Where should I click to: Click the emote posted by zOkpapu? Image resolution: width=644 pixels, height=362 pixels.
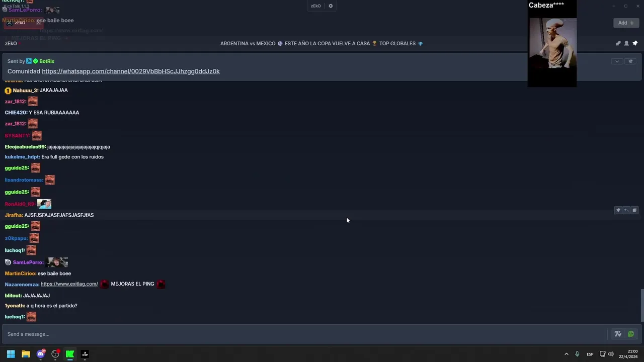pyautogui.click(x=34, y=238)
